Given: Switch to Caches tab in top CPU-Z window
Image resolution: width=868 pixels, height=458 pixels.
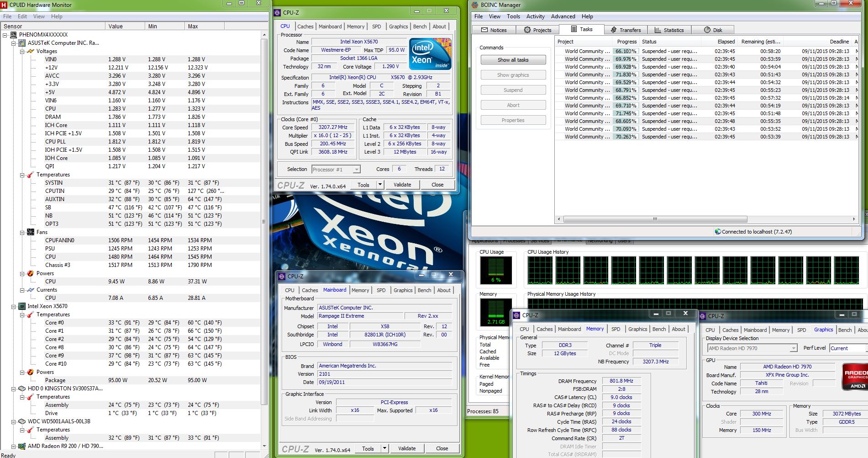Looking at the screenshot, I should [x=305, y=27].
